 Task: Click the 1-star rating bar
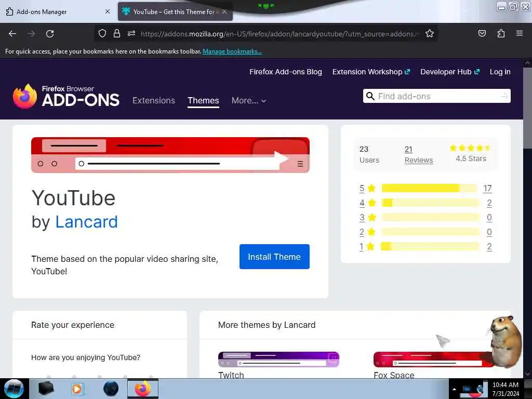[x=431, y=246]
